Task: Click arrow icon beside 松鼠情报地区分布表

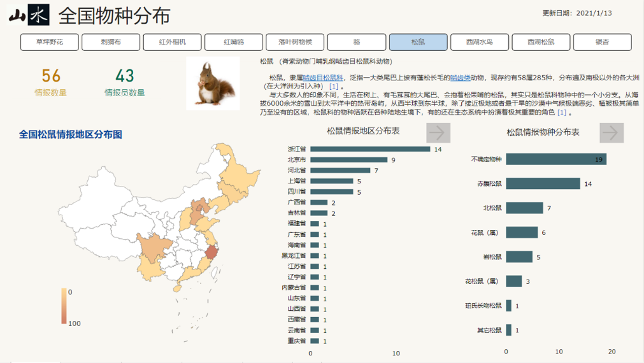Action: pos(438,132)
